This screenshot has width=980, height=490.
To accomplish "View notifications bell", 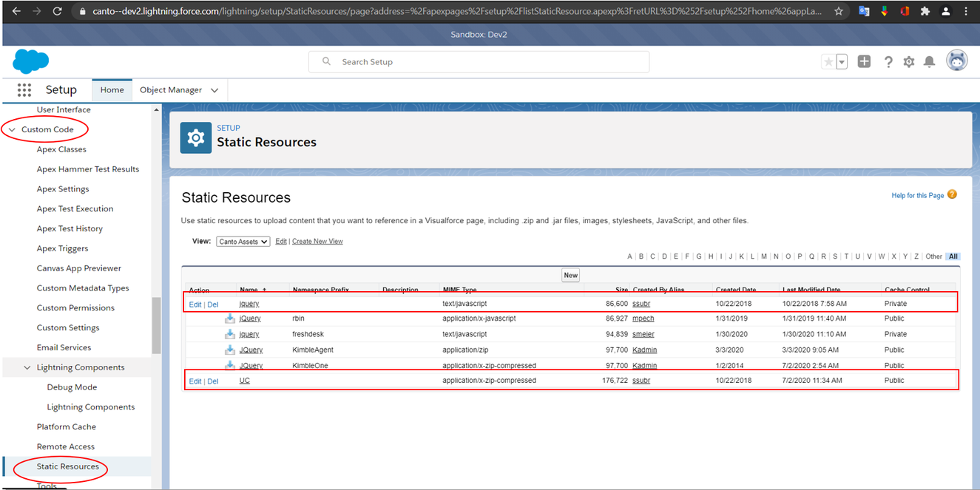I will pyautogui.click(x=930, y=62).
